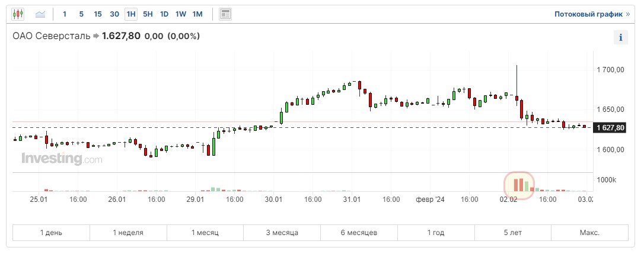The image size is (644, 254).
Task: Click the 1 650,00 axis value
Action: point(610,110)
